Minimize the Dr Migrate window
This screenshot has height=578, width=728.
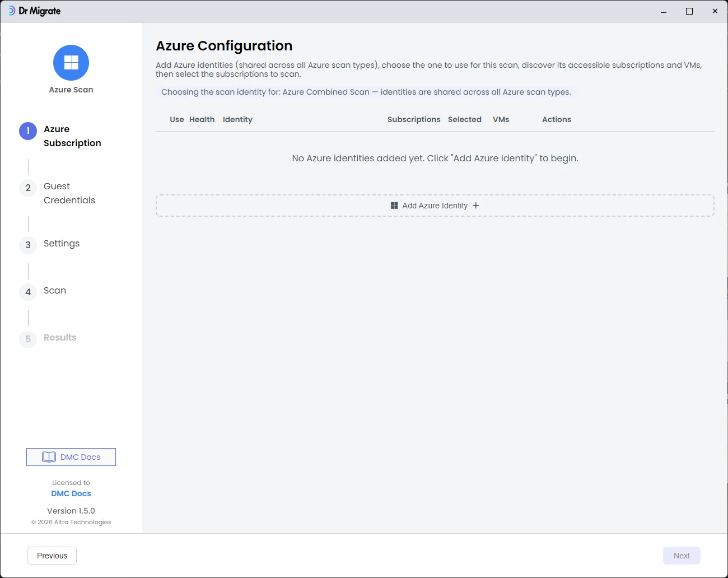(664, 11)
